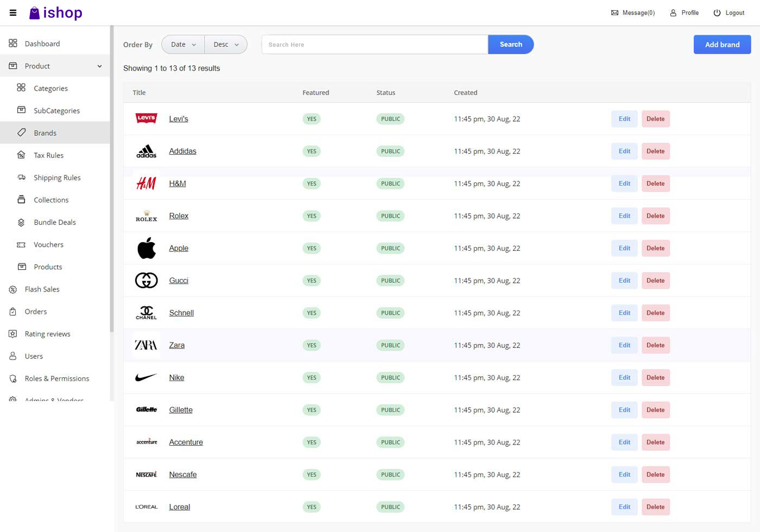Screen dimensions: 760x532
Task: Open the Date order-by dropdown
Action: 182,45
